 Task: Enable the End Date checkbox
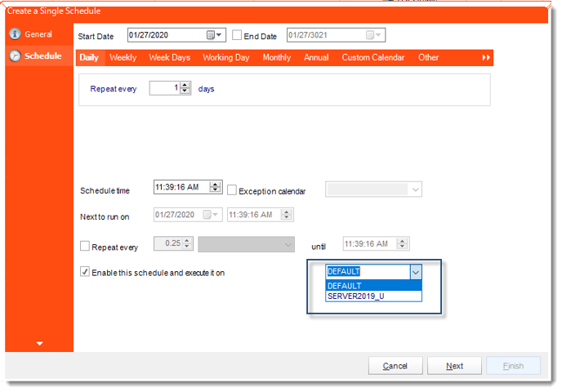click(237, 35)
